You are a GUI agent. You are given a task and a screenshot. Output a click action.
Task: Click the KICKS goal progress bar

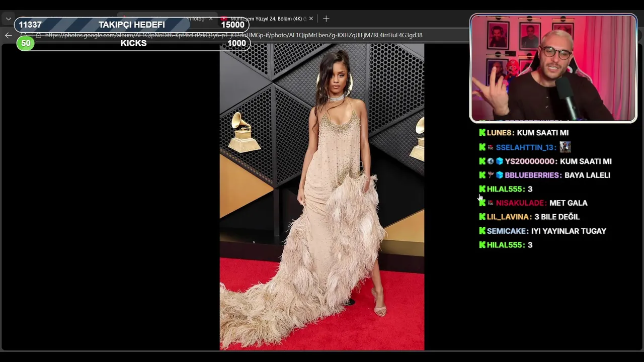133,43
